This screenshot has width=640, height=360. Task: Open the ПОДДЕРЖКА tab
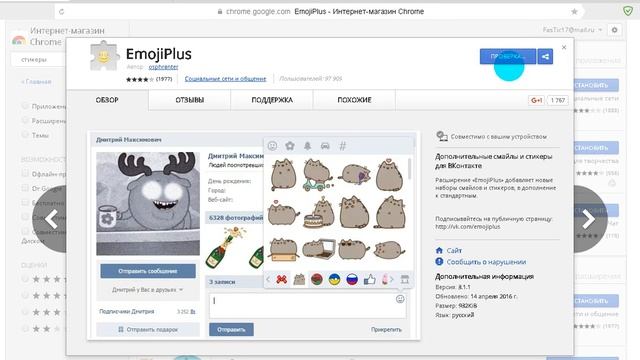(x=272, y=100)
